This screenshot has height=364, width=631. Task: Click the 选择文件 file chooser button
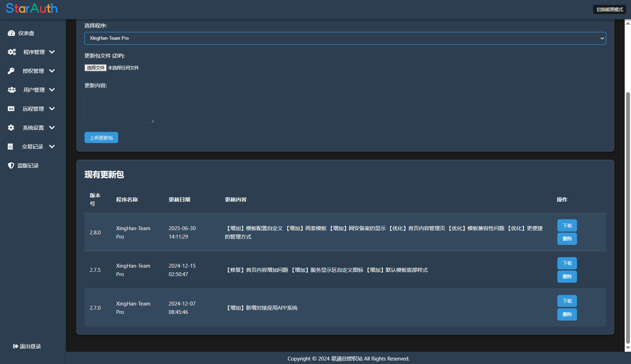click(95, 68)
